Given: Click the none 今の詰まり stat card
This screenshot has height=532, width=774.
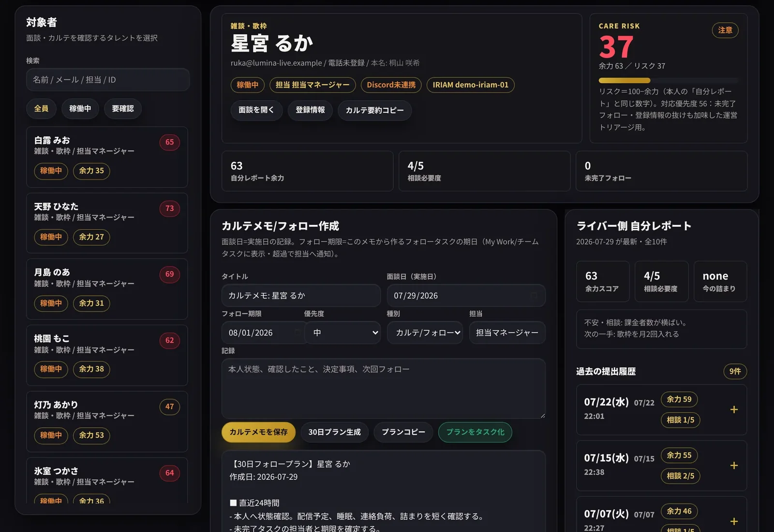Looking at the screenshot, I should (x=720, y=281).
